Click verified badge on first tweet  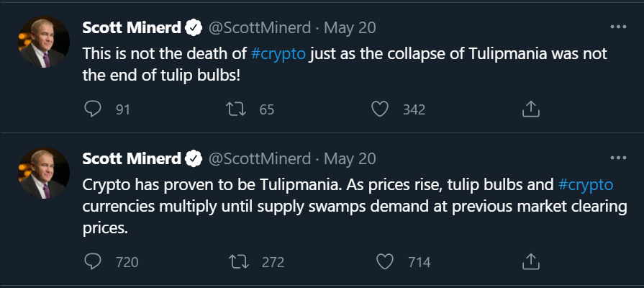point(193,28)
